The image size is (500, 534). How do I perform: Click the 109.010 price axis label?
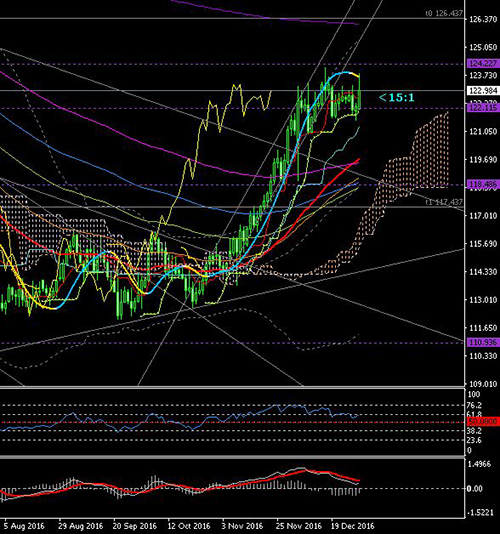click(483, 384)
